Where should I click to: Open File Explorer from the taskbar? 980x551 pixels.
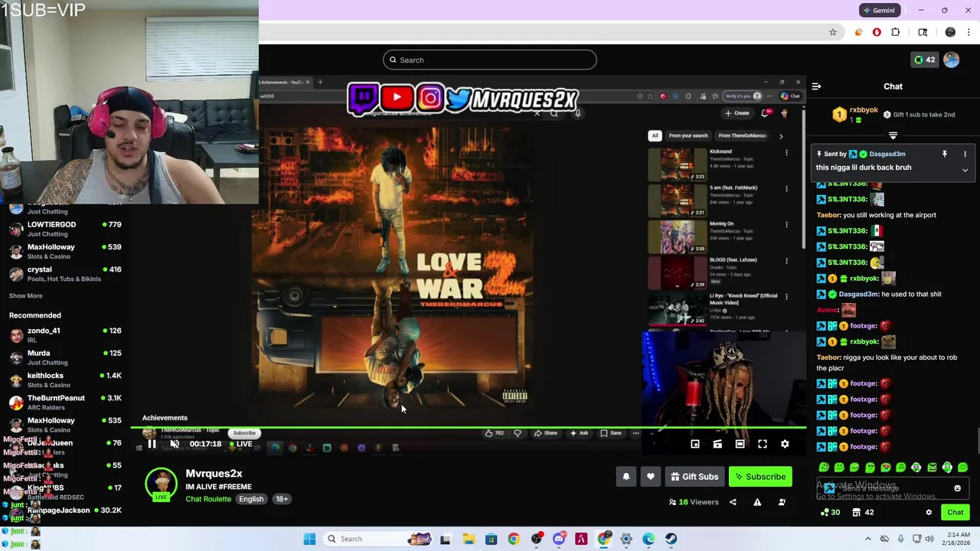[x=469, y=539]
